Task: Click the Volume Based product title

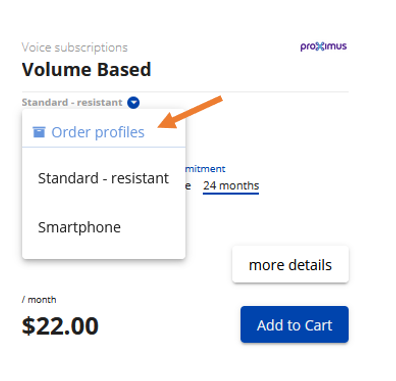Action: (x=87, y=70)
